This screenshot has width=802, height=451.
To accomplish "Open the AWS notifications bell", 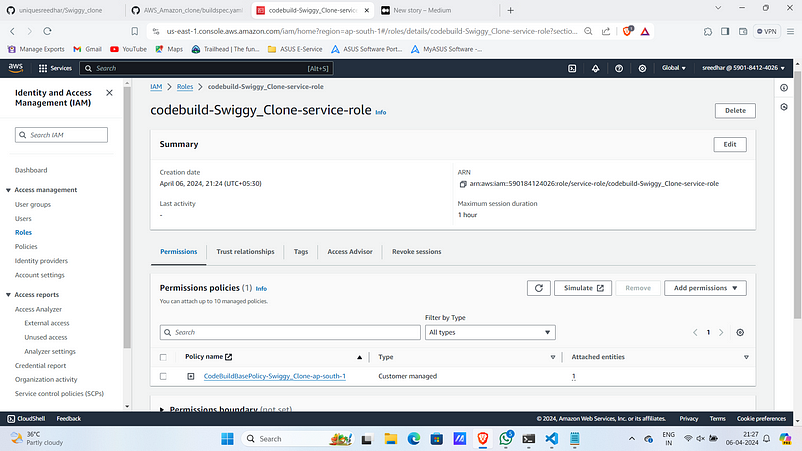I will click(595, 68).
